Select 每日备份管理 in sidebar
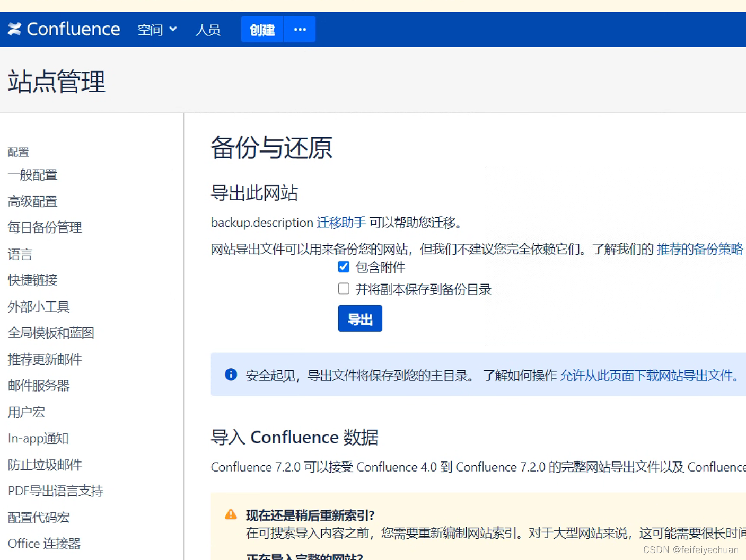The image size is (746, 560). [45, 227]
